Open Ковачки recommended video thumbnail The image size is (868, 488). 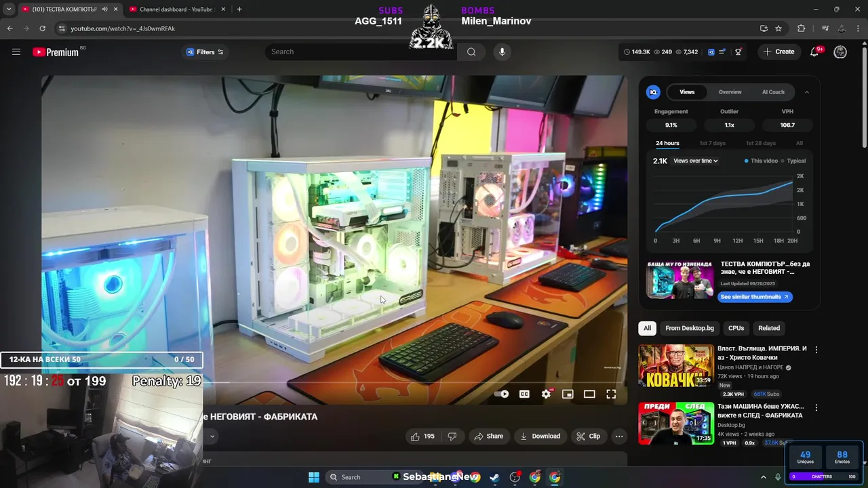[x=676, y=365]
